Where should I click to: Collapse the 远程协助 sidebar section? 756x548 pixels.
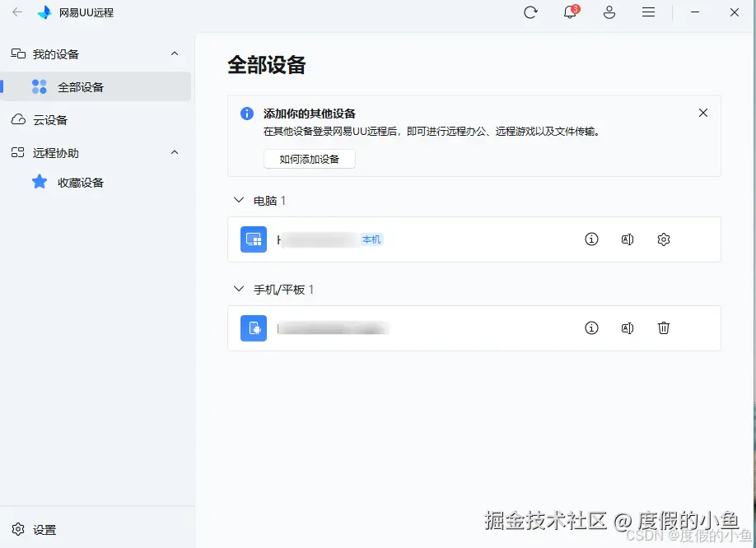174,152
